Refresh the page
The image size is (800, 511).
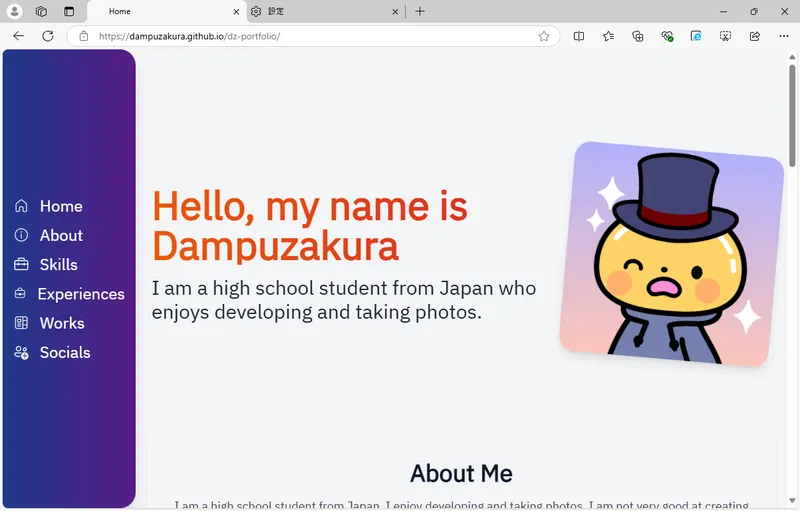click(47, 36)
